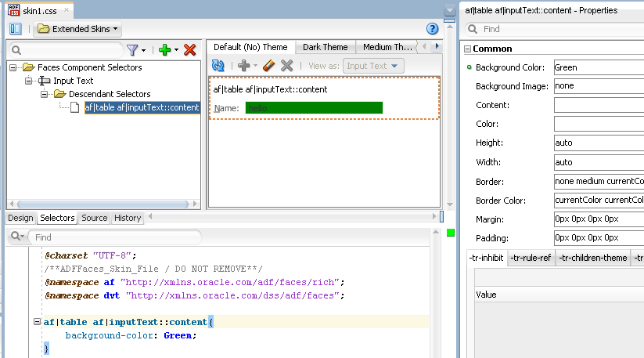The height and width of the screenshot is (358, 644).
Task: Click the Green value in source code
Action: tap(178, 335)
